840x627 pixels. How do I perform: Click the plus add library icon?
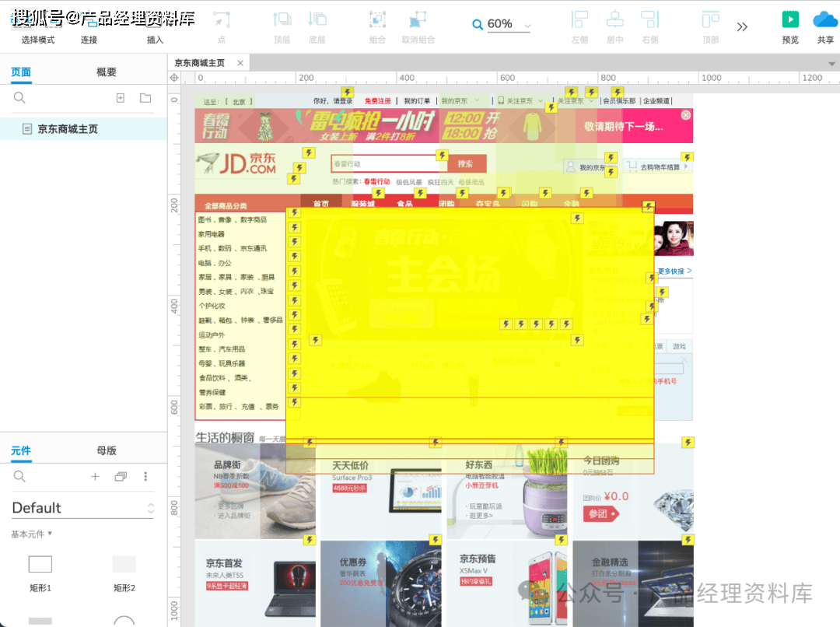click(95, 476)
